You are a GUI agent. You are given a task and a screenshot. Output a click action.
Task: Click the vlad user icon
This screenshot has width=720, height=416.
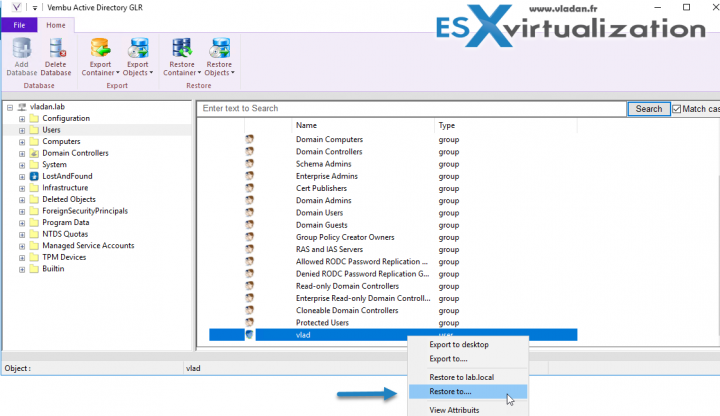(249, 334)
